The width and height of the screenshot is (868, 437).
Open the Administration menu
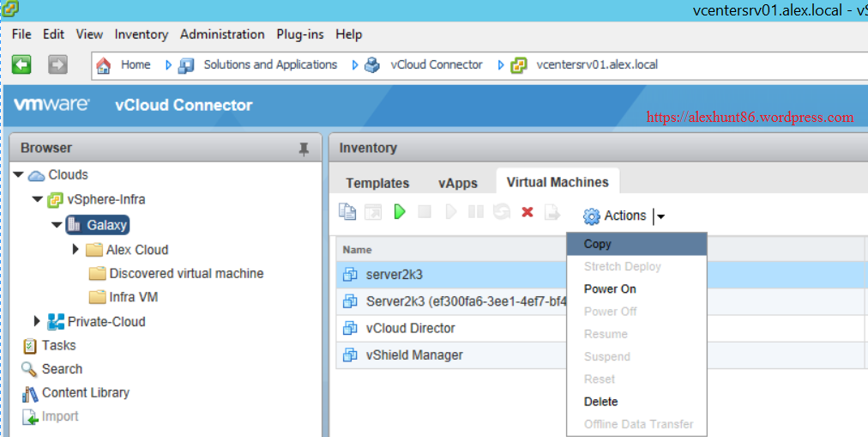point(222,34)
